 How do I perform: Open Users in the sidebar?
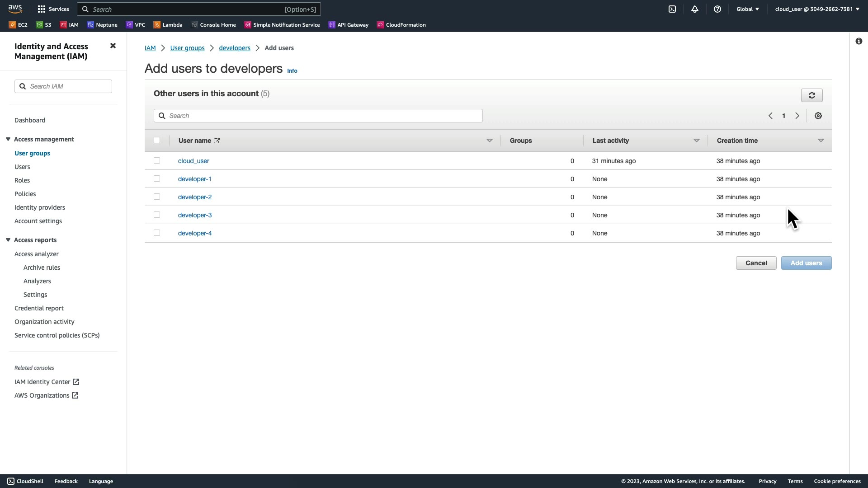[22, 167]
